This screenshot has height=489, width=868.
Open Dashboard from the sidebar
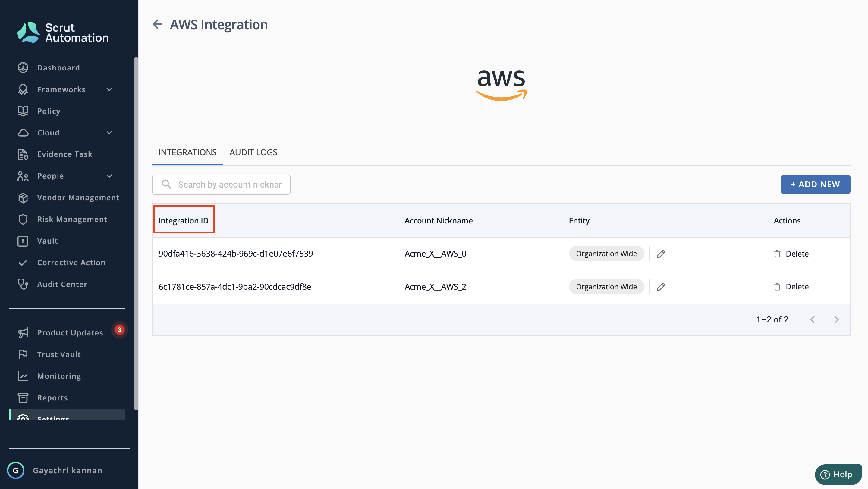point(58,68)
